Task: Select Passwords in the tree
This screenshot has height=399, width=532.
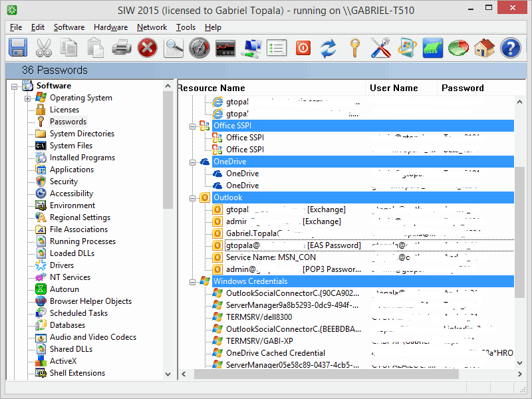Action: coord(68,122)
